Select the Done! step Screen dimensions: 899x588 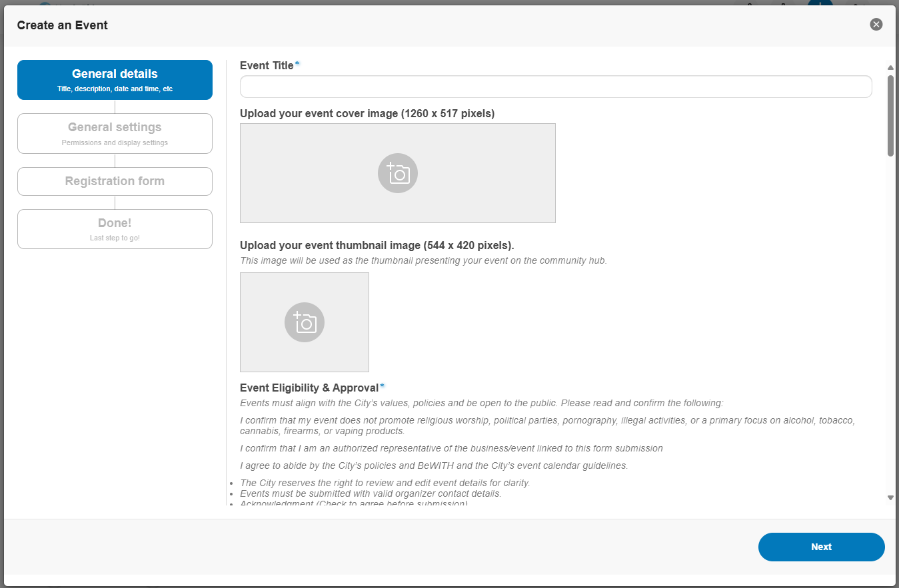coord(115,228)
